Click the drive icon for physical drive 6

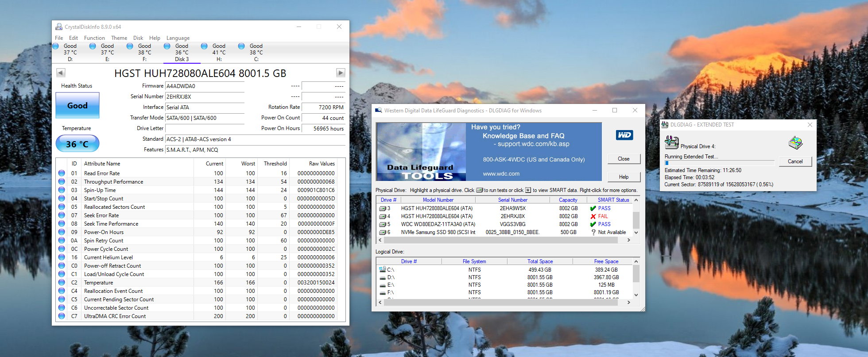pyautogui.click(x=383, y=232)
